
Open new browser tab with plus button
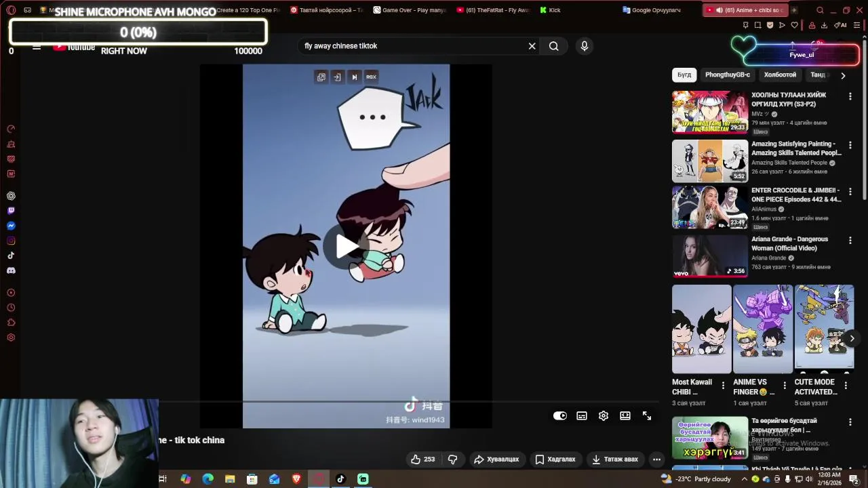tap(794, 10)
